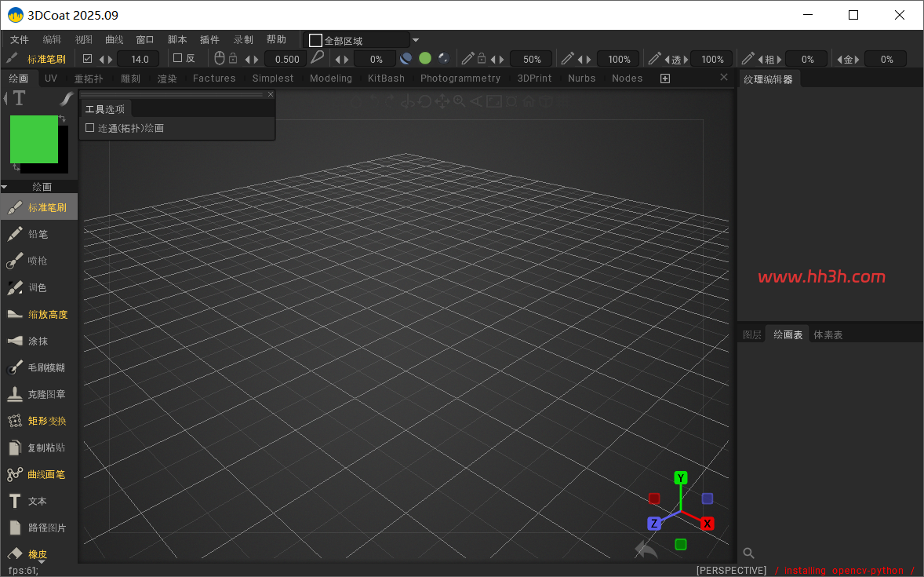This screenshot has height=577, width=924.
Task: Click the pencil icon before 透 opacity
Action: click(654, 58)
